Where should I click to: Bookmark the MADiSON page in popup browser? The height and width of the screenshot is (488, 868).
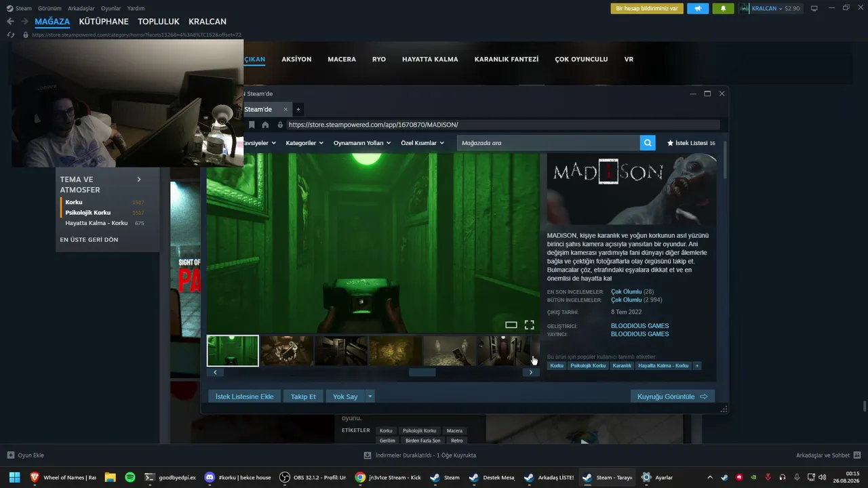pyautogui.click(x=252, y=125)
